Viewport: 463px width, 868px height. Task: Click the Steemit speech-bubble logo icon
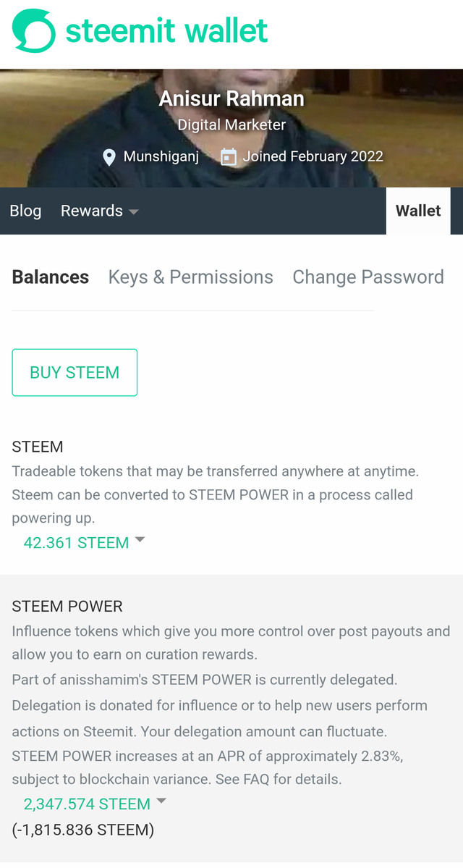click(33, 31)
